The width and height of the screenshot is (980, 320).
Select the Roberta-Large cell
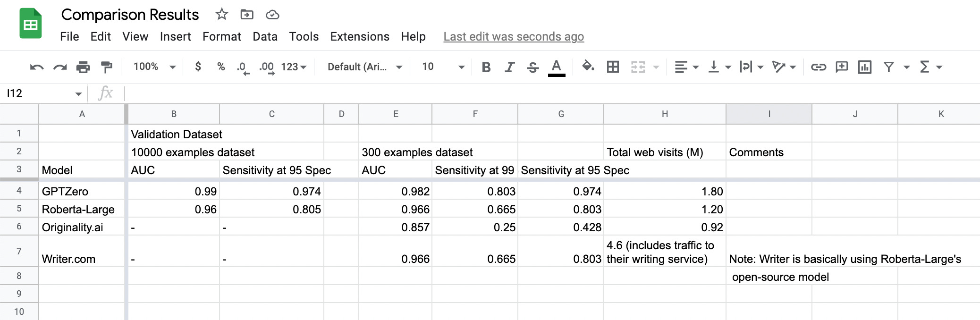(x=82, y=209)
